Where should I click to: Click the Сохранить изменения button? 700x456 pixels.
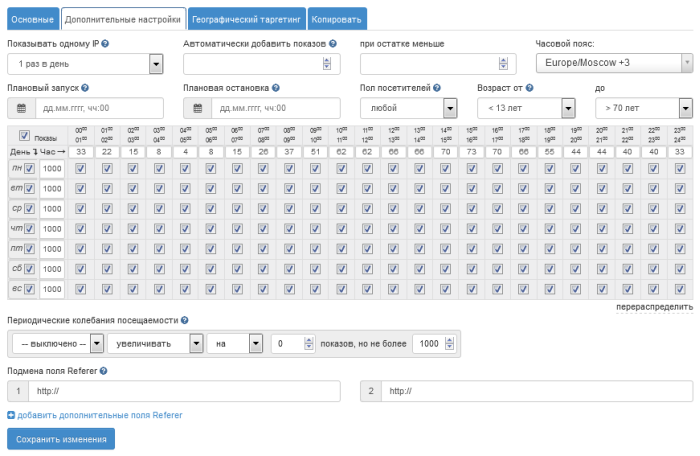[x=61, y=439]
